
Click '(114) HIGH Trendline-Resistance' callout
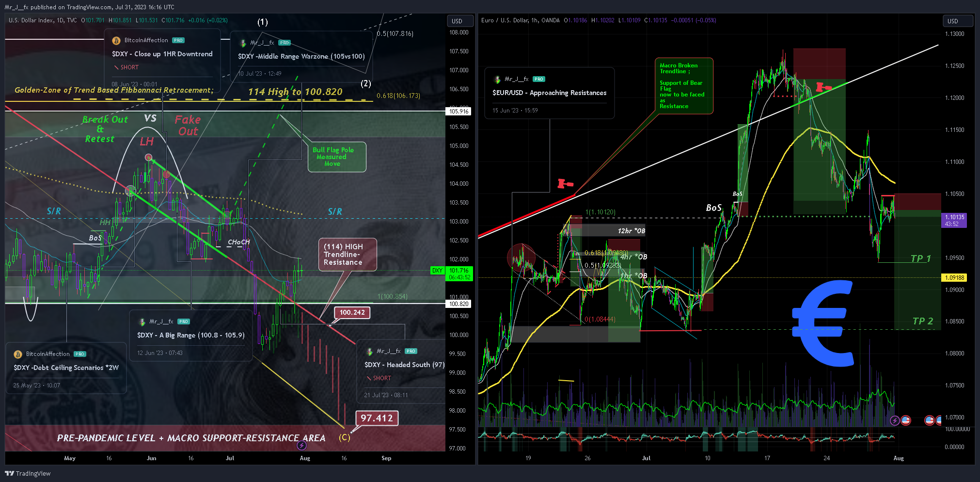(347, 255)
